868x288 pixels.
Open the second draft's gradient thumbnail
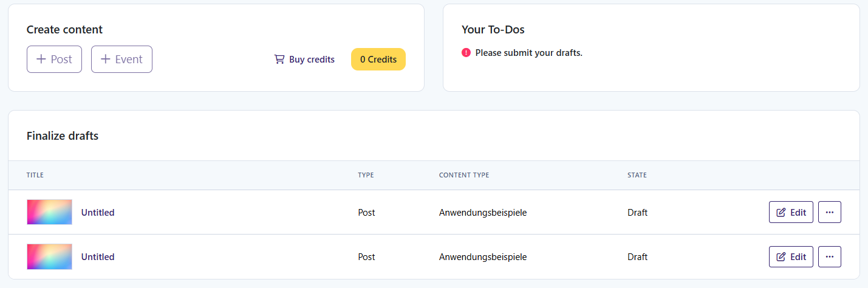point(49,256)
